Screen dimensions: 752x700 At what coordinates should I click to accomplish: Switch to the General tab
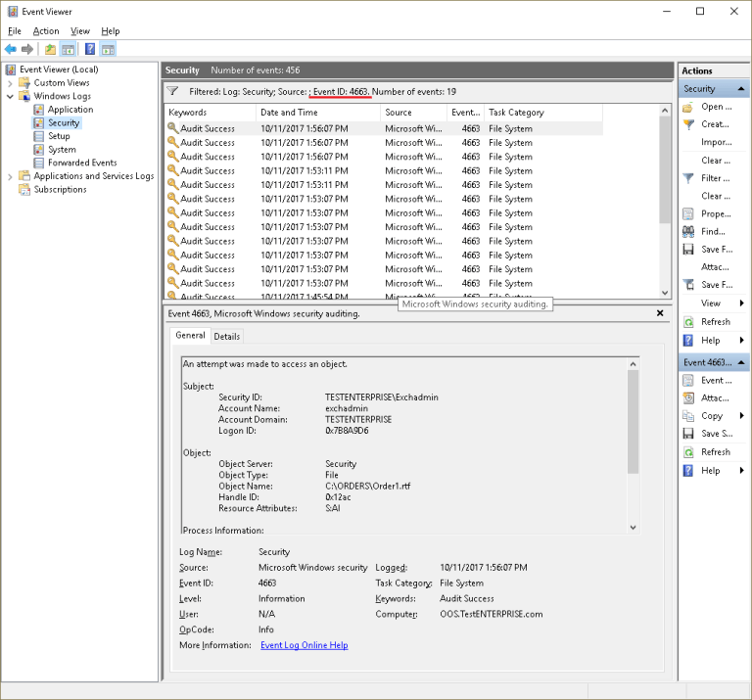tap(190, 335)
